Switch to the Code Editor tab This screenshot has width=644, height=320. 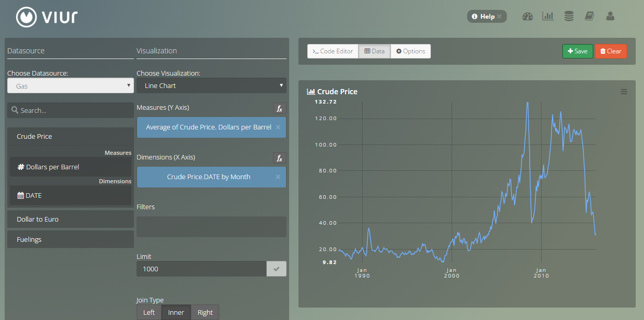[x=333, y=51]
